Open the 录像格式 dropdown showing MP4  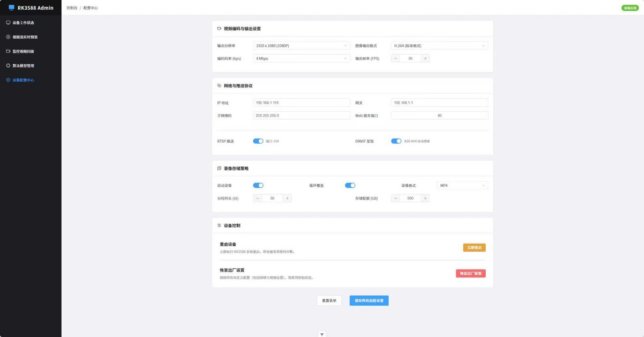(x=463, y=185)
